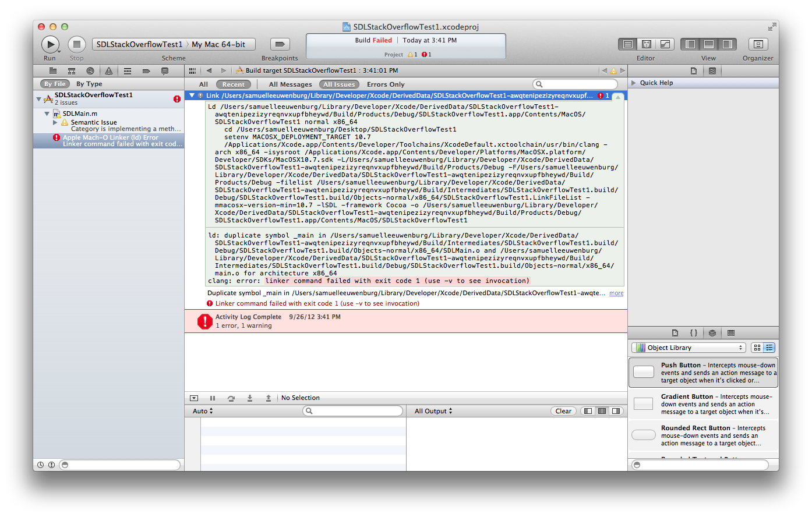The height and width of the screenshot is (517, 812).
Task: Open the Log navigator speech-bubble icon
Action: pos(165,71)
